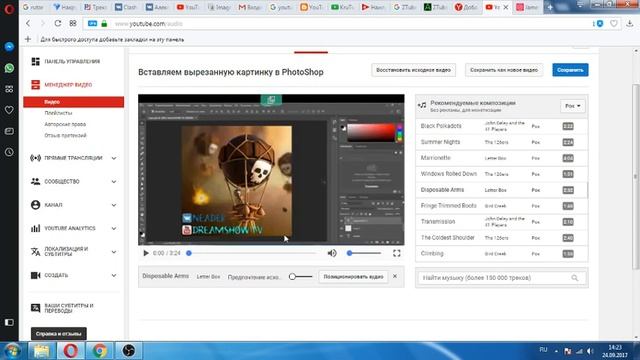Add page to bookmarks heart in address bar
The height and width of the screenshot is (360, 640).
(613, 24)
